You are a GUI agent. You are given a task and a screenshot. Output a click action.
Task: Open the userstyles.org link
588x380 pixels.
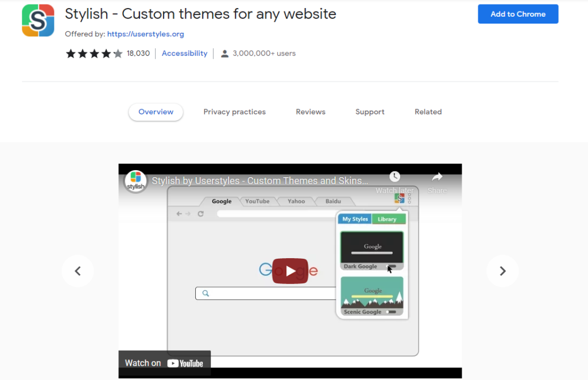point(145,34)
